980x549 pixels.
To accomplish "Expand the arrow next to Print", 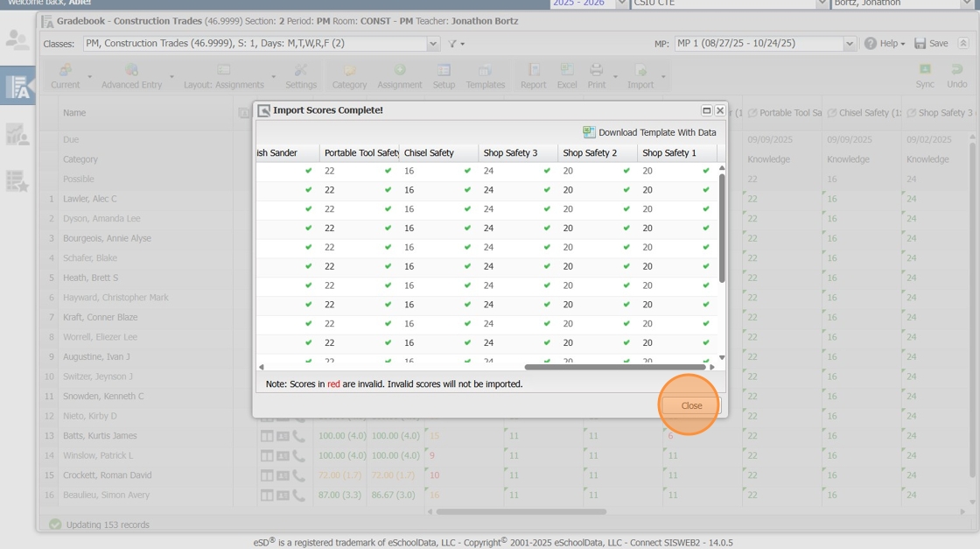I will tap(615, 77).
